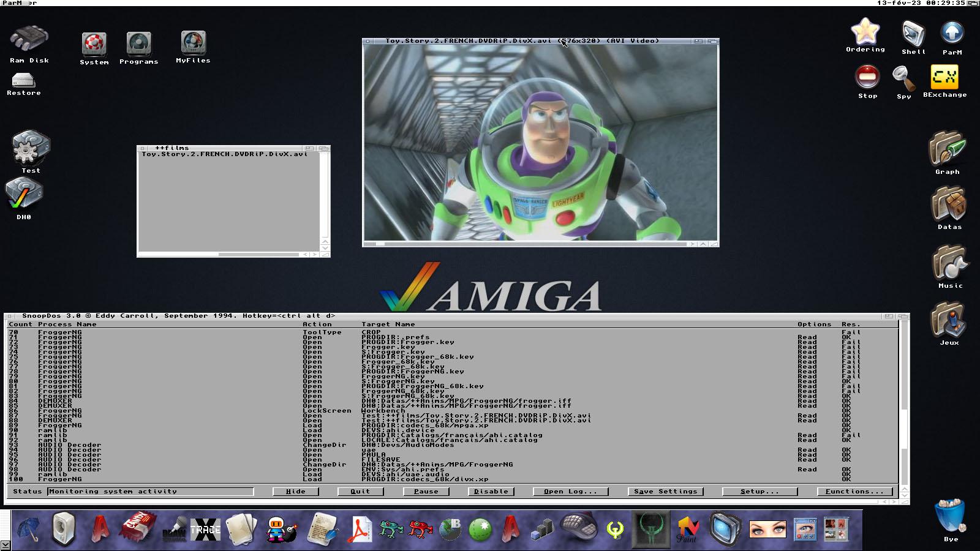This screenshot has width=980, height=551.
Task: Click the stacked paper cards dock icon
Action: (x=242, y=529)
